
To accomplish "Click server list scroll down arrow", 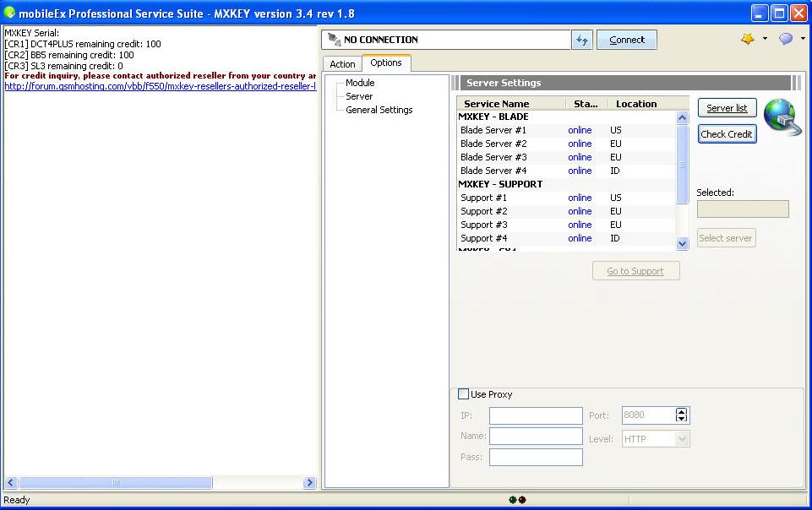I will click(683, 243).
